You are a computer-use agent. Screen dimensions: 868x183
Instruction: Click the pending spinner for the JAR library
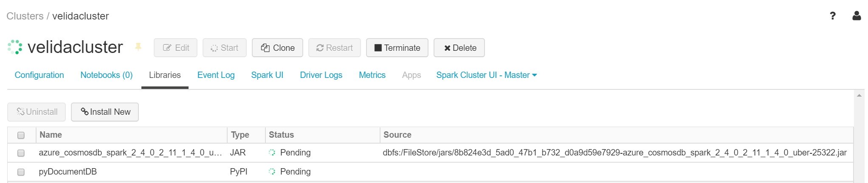click(x=272, y=152)
